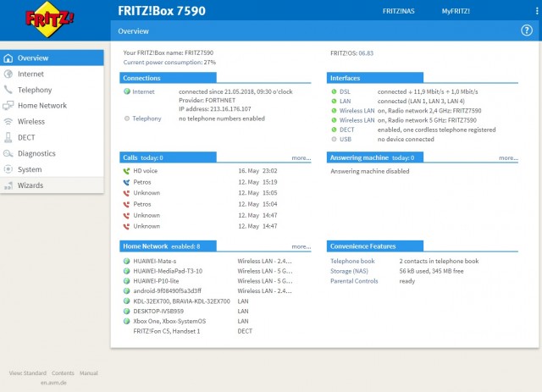Click the DSL link under Interfaces

coord(345,91)
